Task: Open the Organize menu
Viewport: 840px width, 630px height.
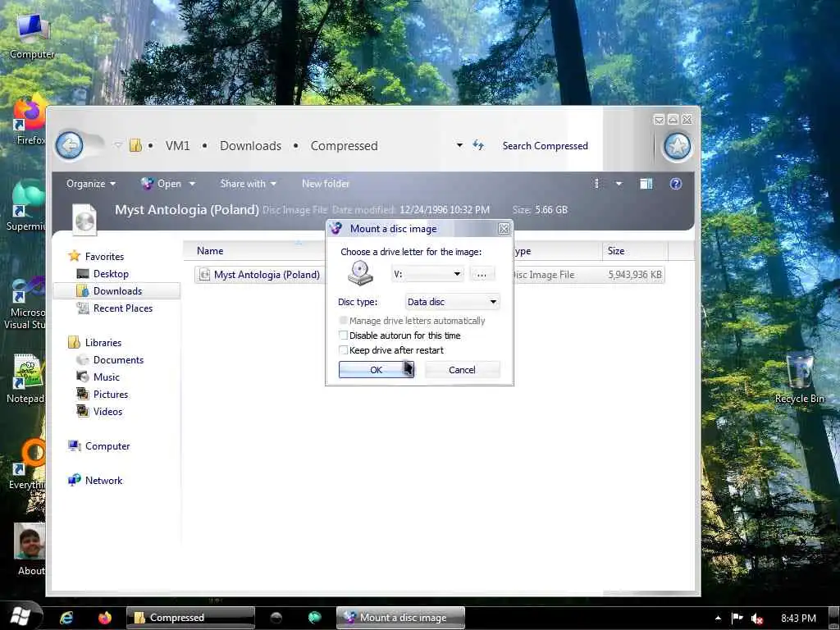Action: pyautogui.click(x=90, y=184)
